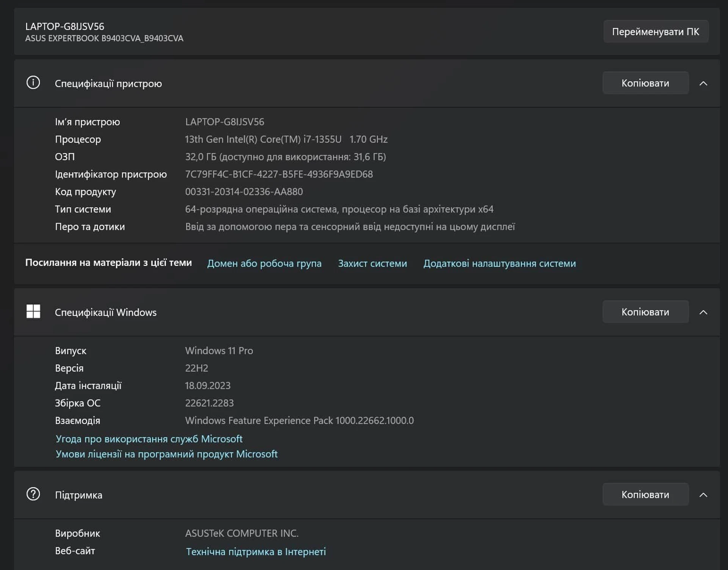Select Windows Feature Experience Pack value
This screenshot has width=728, height=570.
(x=300, y=421)
